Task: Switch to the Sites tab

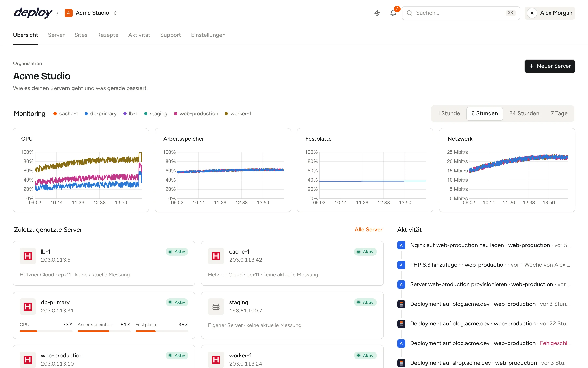Action: pyautogui.click(x=81, y=35)
